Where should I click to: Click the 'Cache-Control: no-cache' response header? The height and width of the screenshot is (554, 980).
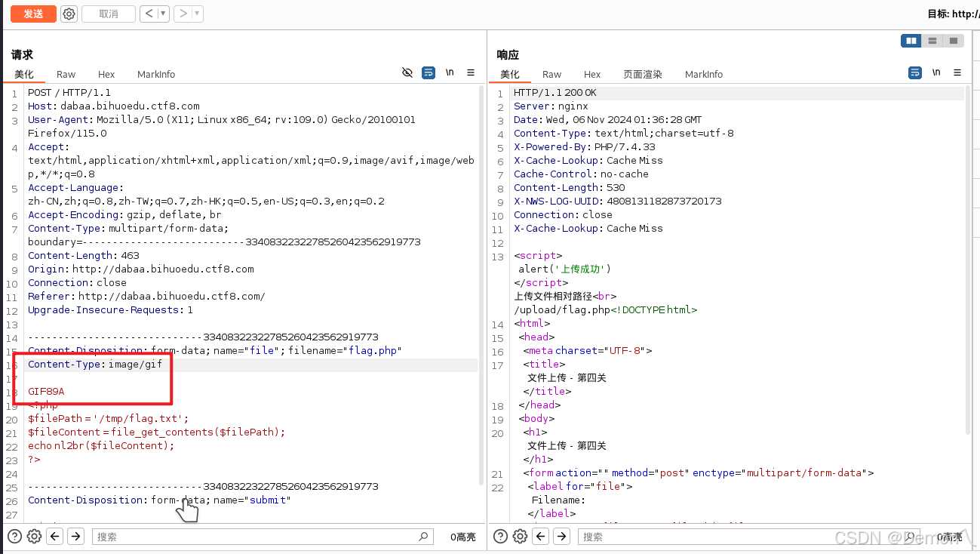point(581,174)
